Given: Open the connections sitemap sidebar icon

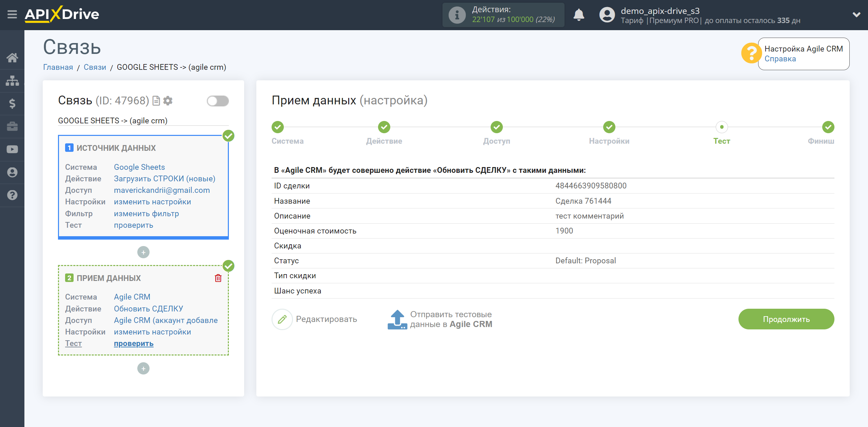Looking at the screenshot, I should 12,81.
